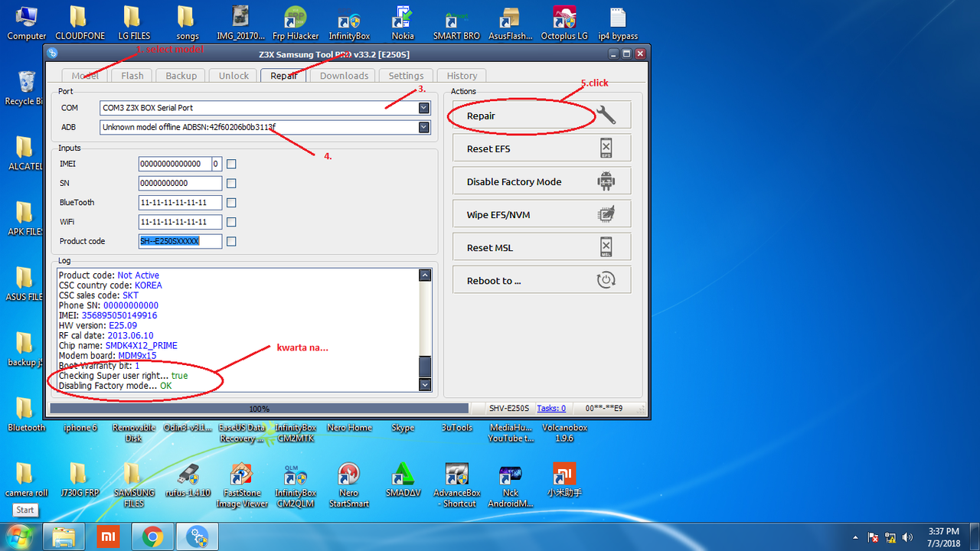Image resolution: width=980 pixels, height=551 pixels.
Task: Open the SMART BRO icon
Action: tap(456, 24)
